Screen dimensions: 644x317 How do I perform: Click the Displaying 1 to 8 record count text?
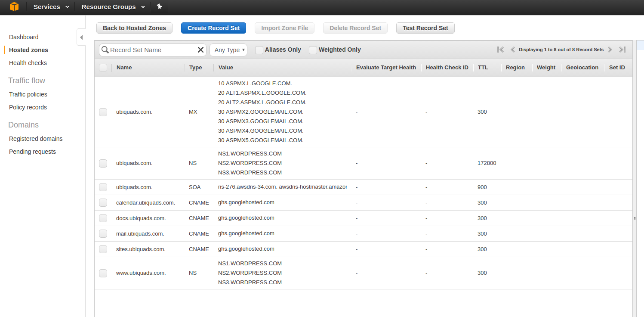[561, 50]
